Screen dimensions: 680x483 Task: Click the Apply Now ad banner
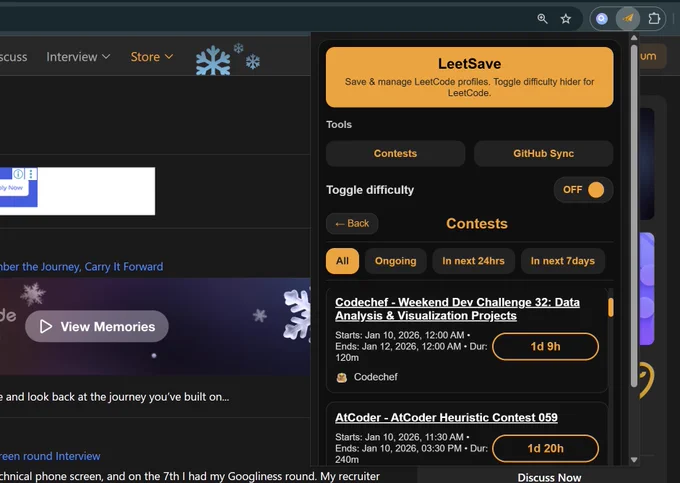19,187
